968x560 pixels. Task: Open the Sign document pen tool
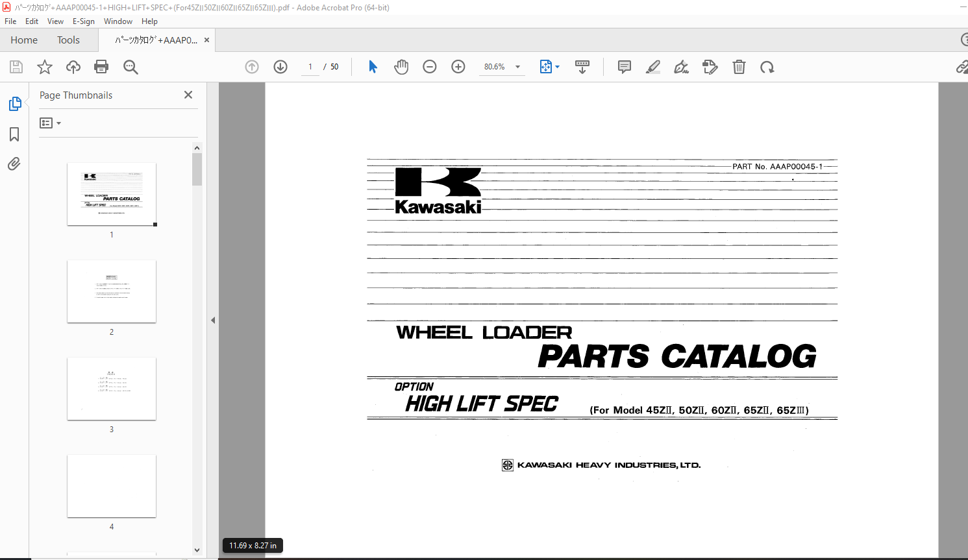click(x=681, y=67)
